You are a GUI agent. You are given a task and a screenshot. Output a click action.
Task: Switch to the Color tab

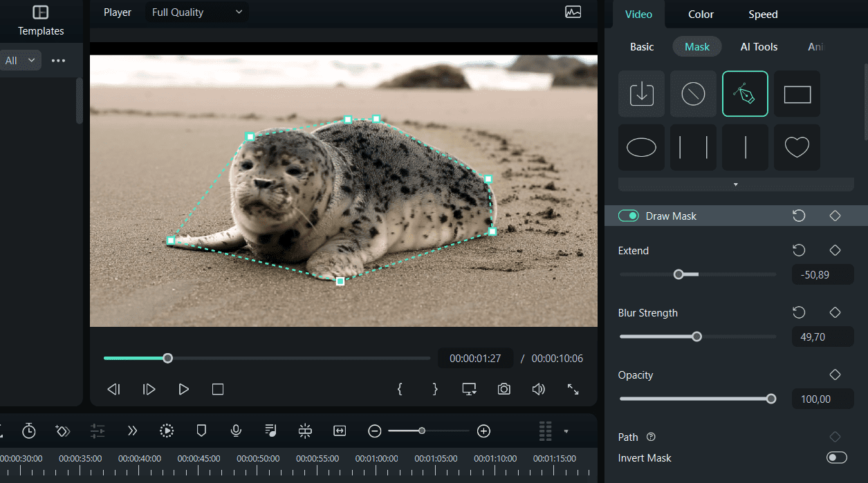(700, 14)
